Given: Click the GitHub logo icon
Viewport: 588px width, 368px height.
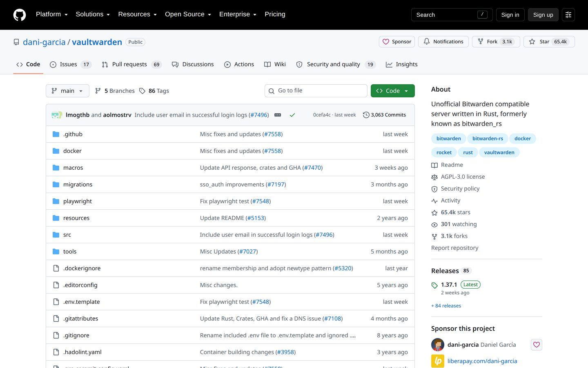Looking at the screenshot, I should click(x=20, y=15).
